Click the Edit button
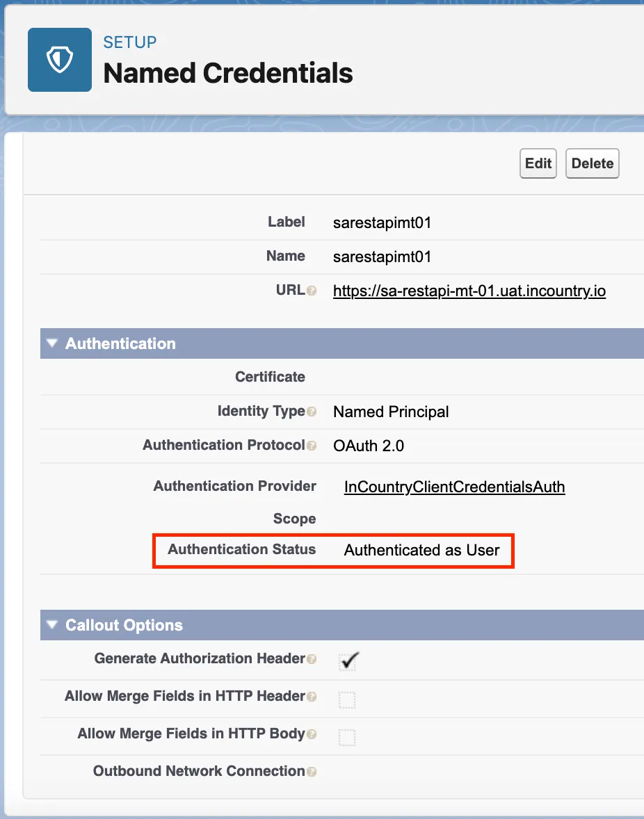 tap(538, 163)
